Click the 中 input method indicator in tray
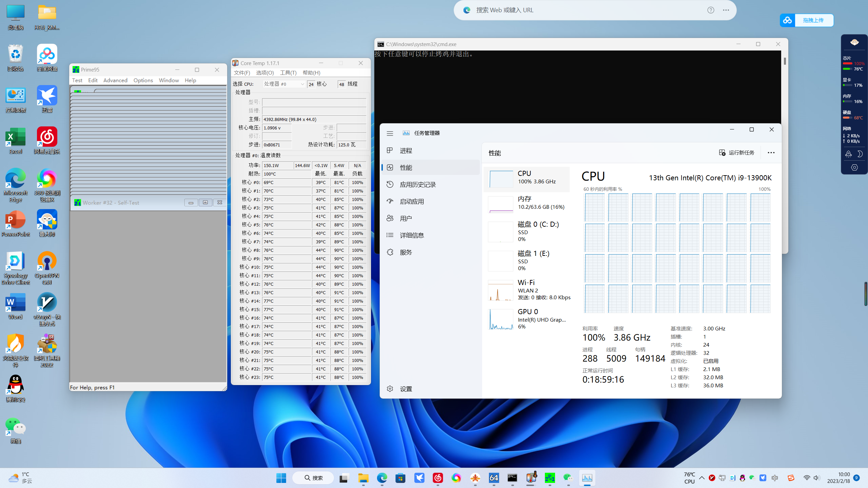 pyautogui.click(x=775, y=478)
